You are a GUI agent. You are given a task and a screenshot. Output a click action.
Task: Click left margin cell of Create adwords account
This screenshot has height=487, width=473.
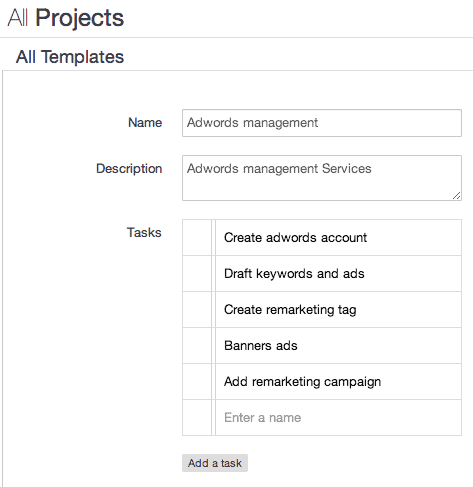197,237
